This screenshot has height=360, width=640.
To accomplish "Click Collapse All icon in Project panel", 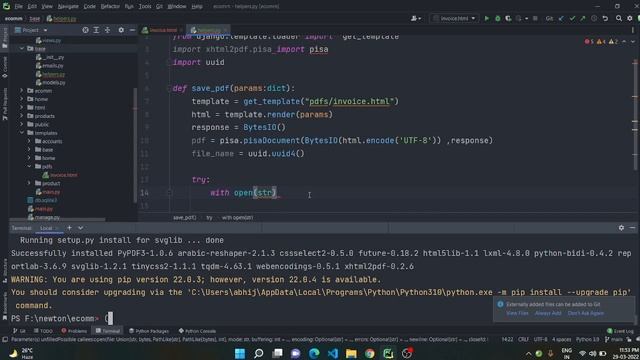I will (107, 30).
